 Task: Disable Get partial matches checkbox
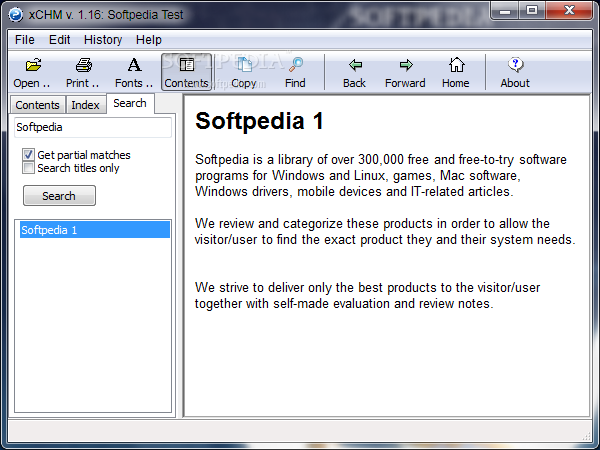(28, 155)
